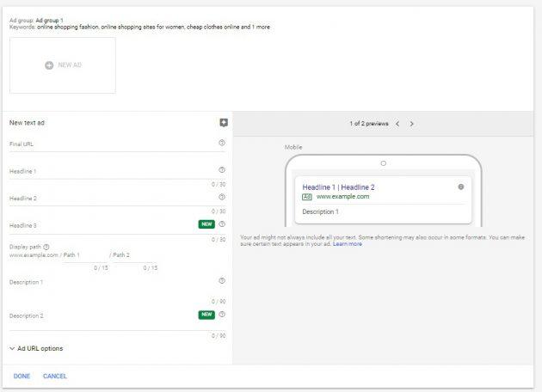Click the NEW AD card

tap(63, 65)
